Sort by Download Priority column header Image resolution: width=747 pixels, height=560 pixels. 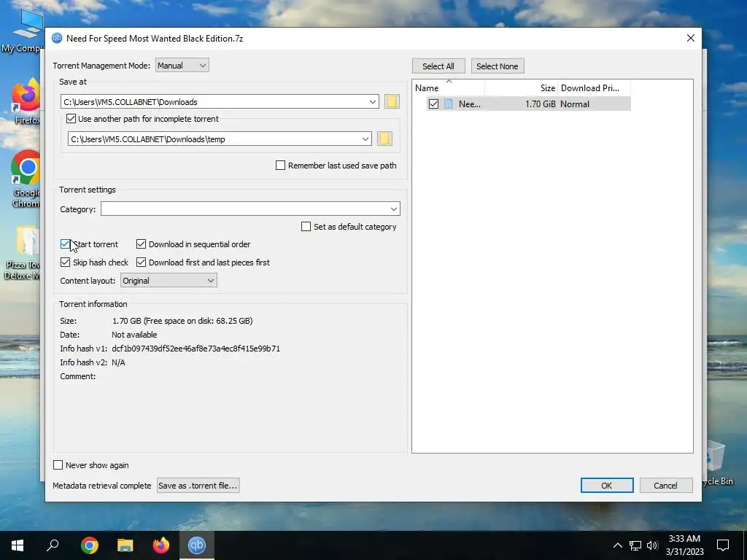(x=594, y=88)
